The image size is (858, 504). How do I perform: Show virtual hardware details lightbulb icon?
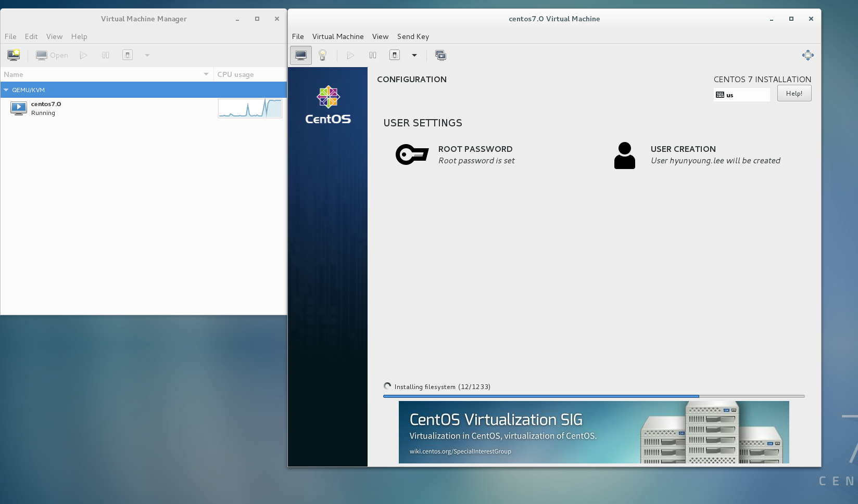[x=322, y=55]
